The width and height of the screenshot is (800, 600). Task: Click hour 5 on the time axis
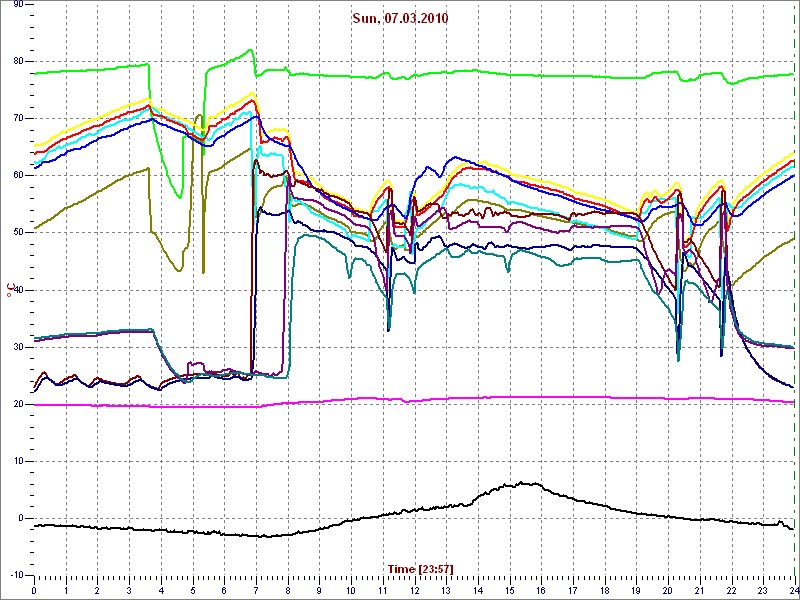coord(193,589)
